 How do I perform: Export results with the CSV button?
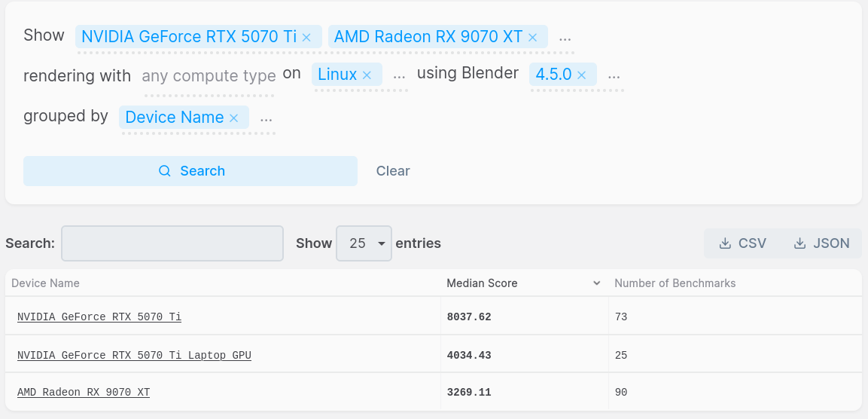(x=742, y=243)
